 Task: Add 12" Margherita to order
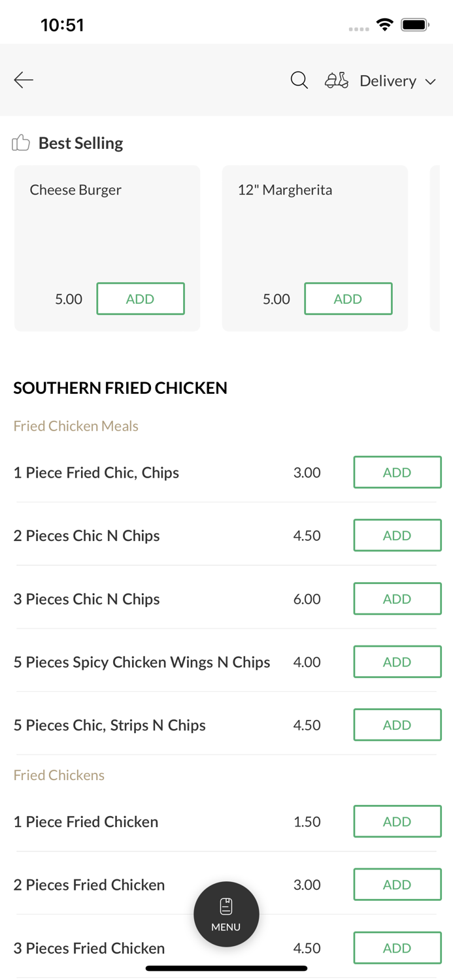348,299
